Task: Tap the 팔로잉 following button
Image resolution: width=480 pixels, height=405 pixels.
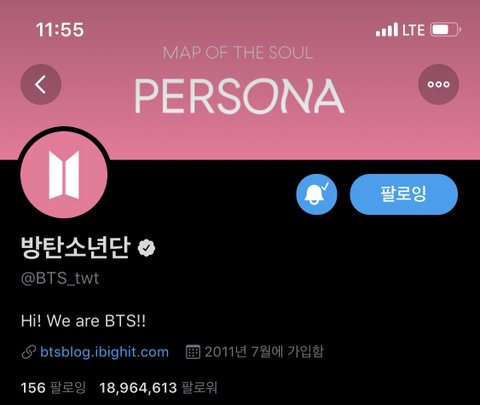Action: tap(404, 194)
